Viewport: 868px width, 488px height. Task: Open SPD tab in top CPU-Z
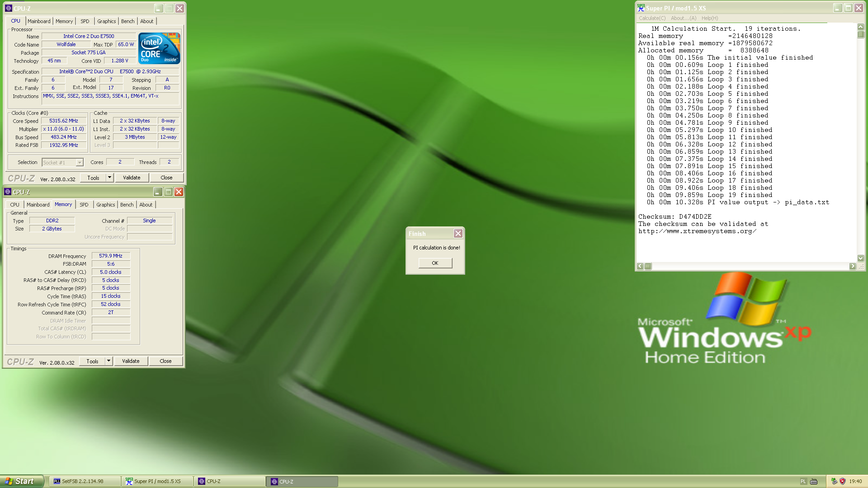[85, 21]
